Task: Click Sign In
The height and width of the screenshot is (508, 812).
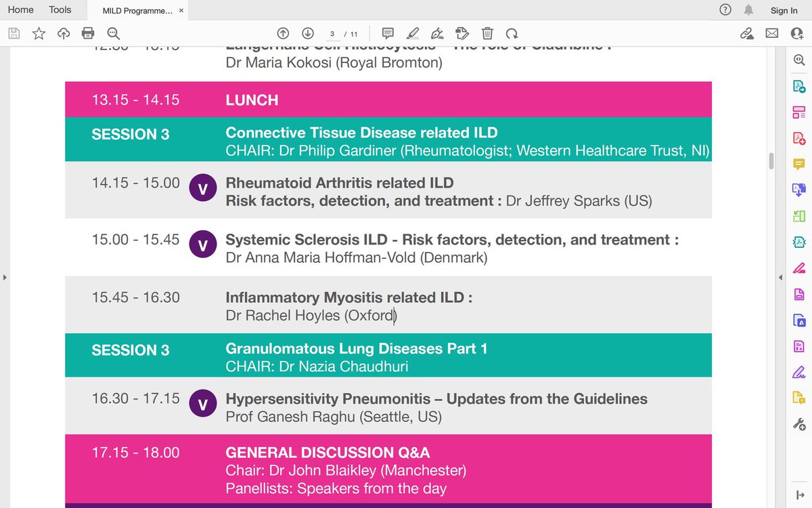Action: pyautogui.click(x=784, y=10)
